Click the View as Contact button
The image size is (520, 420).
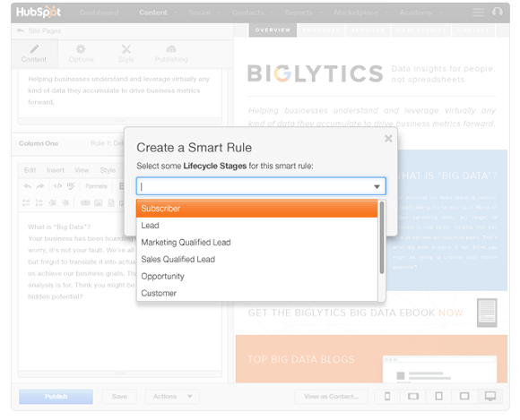(x=332, y=397)
